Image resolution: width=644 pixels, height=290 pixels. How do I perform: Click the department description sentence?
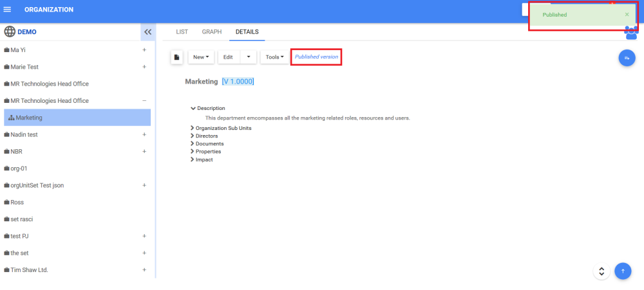click(x=308, y=118)
